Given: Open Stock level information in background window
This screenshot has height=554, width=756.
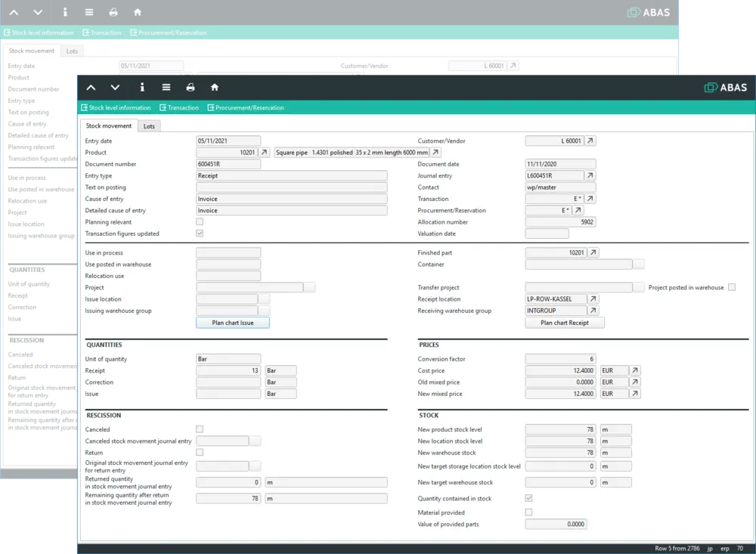Looking at the screenshot, I should click(x=39, y=32).
